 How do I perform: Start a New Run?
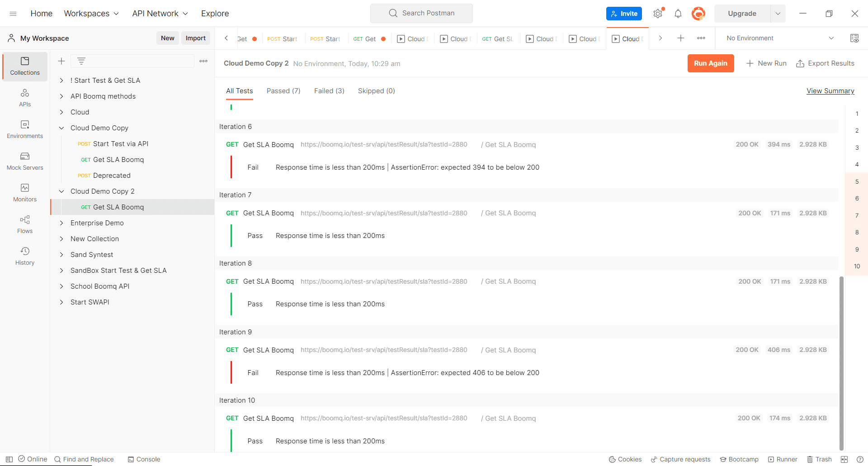(x=766, y=63)
